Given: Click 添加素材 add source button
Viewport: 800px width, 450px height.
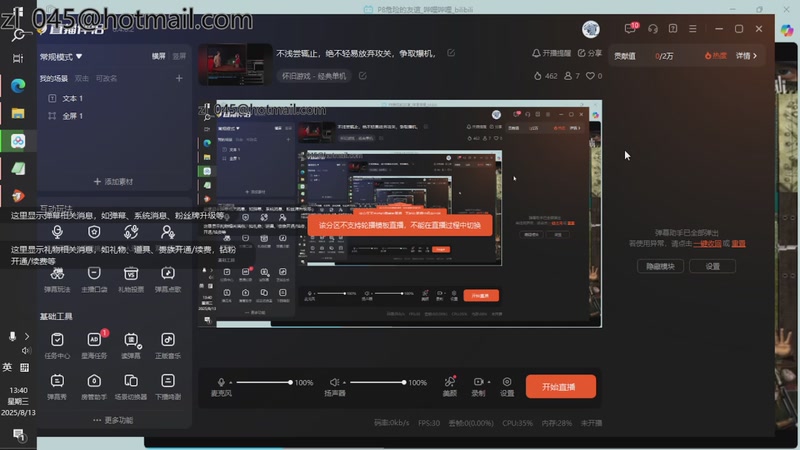Looking at the screenshot, I should click(x=113, y=182).
